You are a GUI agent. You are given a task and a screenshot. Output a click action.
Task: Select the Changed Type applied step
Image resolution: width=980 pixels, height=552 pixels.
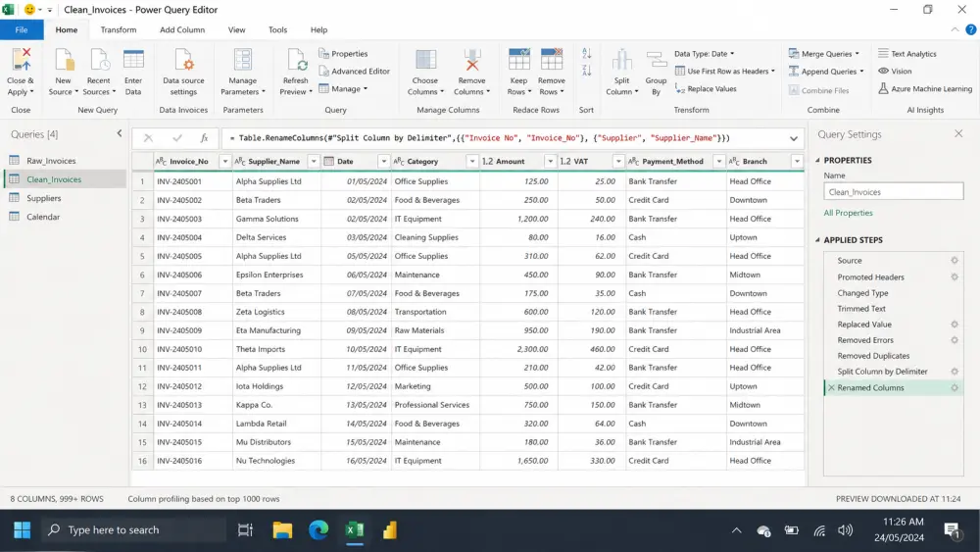[894, 292]
